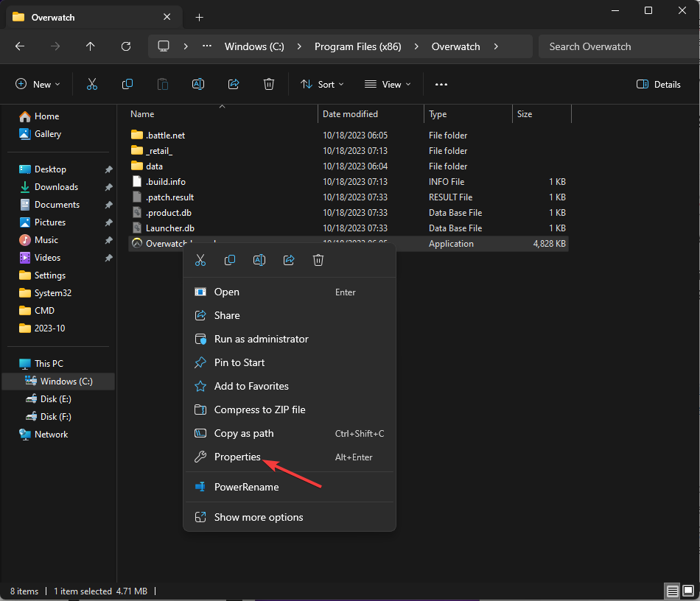The image size is (700, 601).
Task: Expand chevron after PC icon in address bar
Action: (x=186, y=46)
